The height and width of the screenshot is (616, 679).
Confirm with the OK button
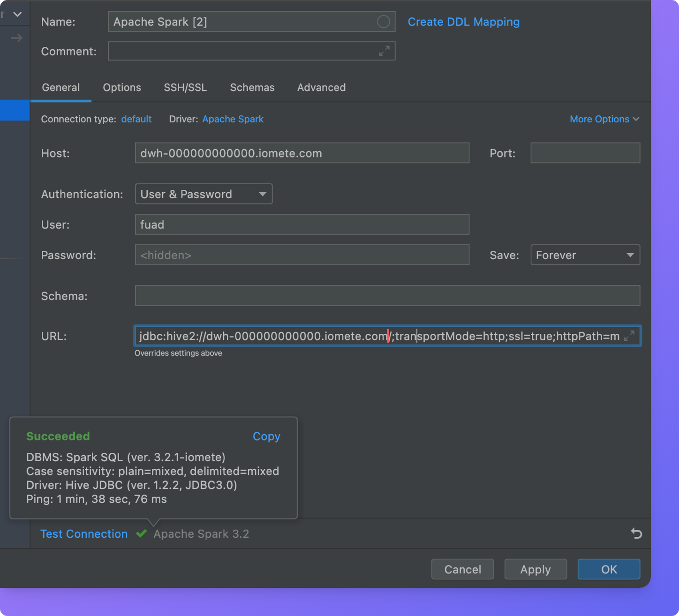(x=609, y=569)
